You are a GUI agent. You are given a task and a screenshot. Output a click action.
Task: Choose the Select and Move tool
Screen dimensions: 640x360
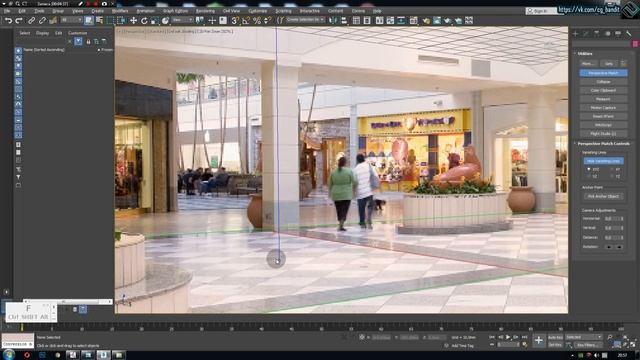pyautogui.click(x=133, y=20)
